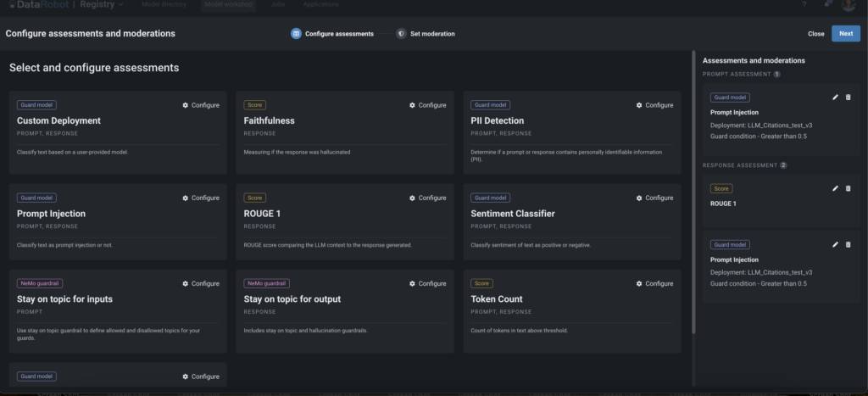Image resolution: width=868 pixels, height=396 pixels.
Task: Delete the ROUGE 1 response assessment with trash icon
Action: tap(849, 188)
